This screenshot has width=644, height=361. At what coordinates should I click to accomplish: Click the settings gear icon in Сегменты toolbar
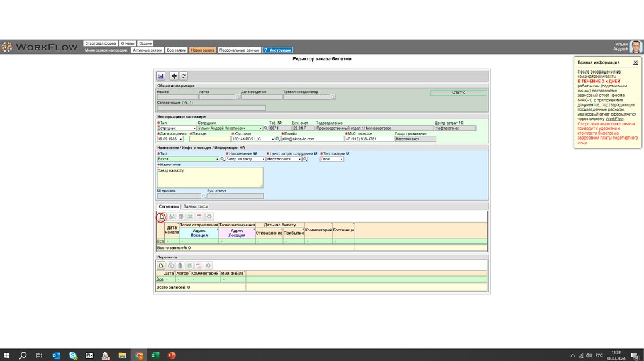pos(209,217)
